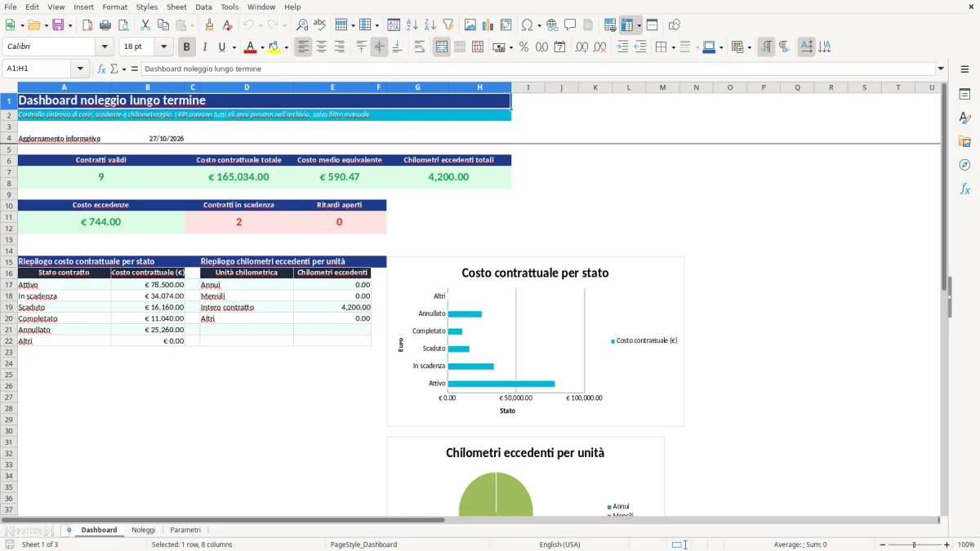Open the Save button dropdown arrow
980x551 pixels.
[x=70, y=25]
